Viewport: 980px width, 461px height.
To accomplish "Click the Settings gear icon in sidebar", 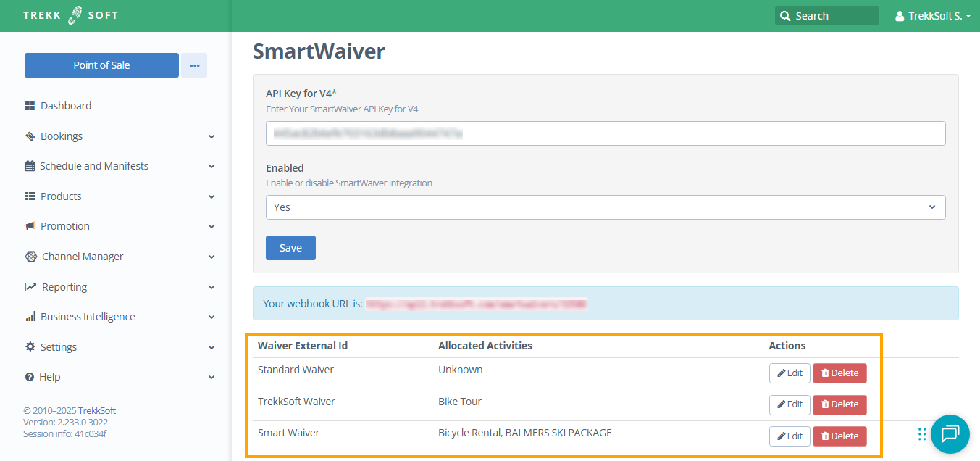I will click(30, 347).
